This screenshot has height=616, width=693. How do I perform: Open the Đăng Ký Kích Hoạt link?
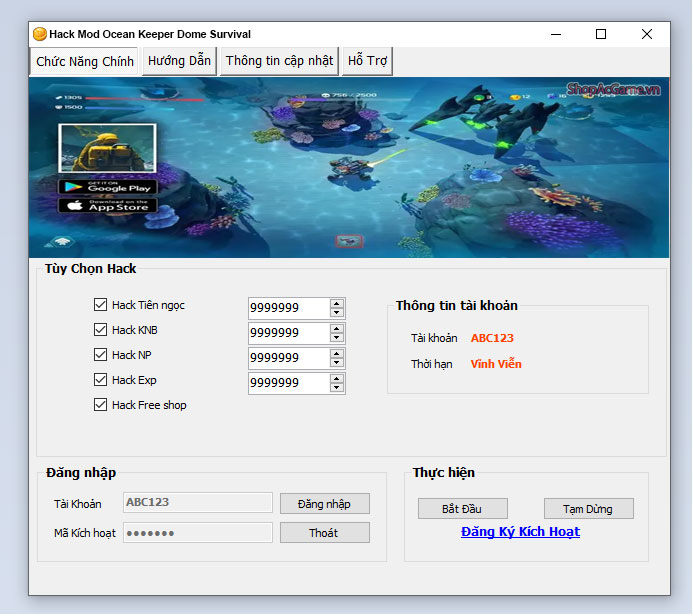tap(520, 532)
